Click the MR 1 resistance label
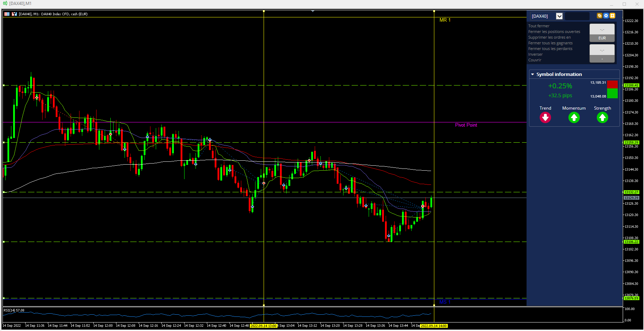 [445, 20]
